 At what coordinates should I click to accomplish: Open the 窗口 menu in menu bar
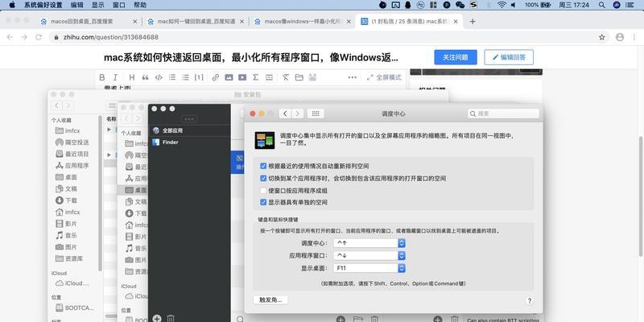118,5
